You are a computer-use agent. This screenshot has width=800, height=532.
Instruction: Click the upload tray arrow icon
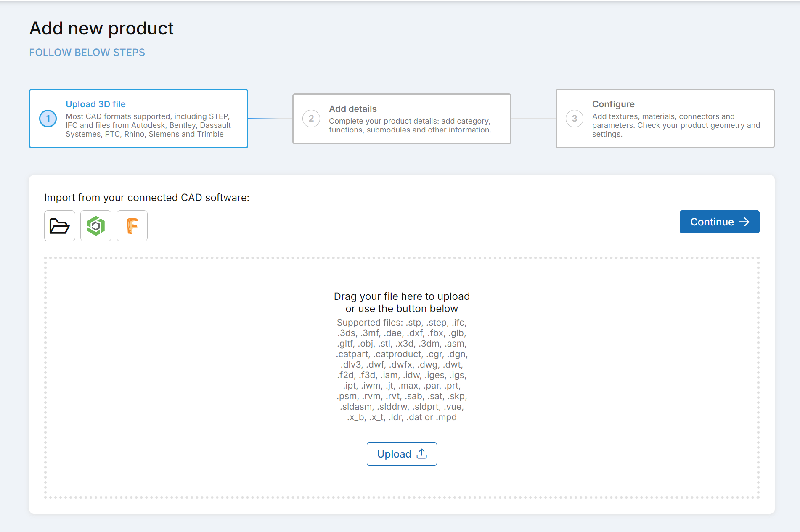point(422,454)
